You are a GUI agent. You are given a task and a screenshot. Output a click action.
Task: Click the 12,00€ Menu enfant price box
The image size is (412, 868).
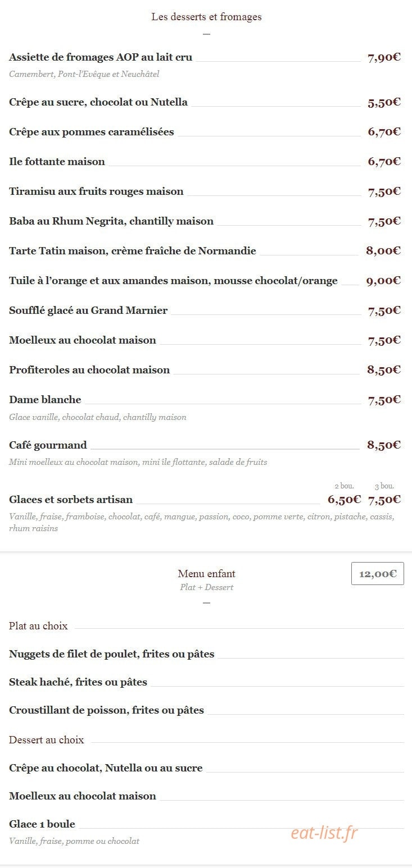tap(377, 573)
